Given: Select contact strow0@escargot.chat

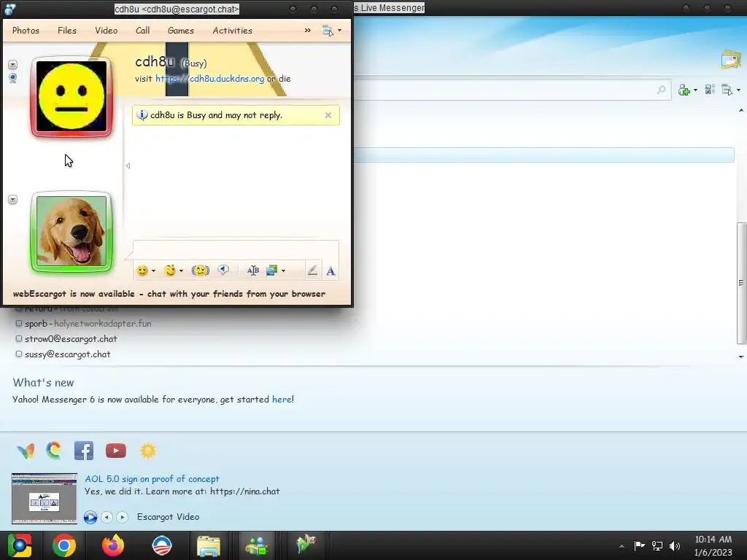Looking at the screenshot, I should point(66,338).
